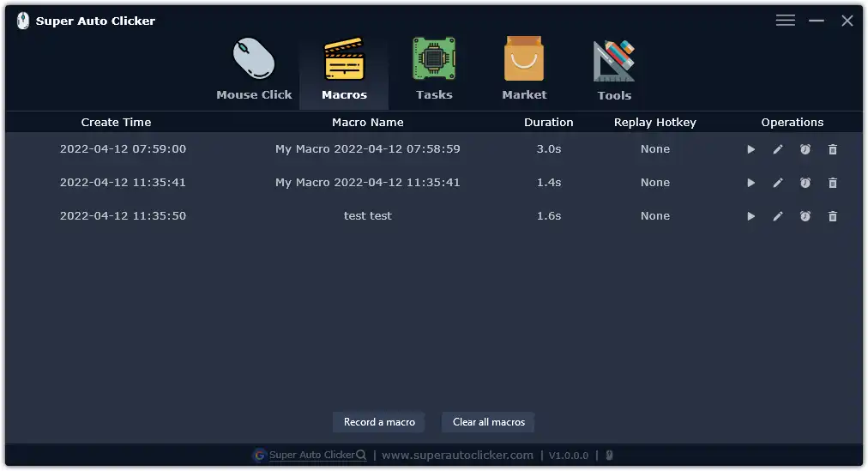The width and height of the screenshot is (868, 471).
Task: Minimize the Super Auto Clicker window
Action: [x=816, y=21]
